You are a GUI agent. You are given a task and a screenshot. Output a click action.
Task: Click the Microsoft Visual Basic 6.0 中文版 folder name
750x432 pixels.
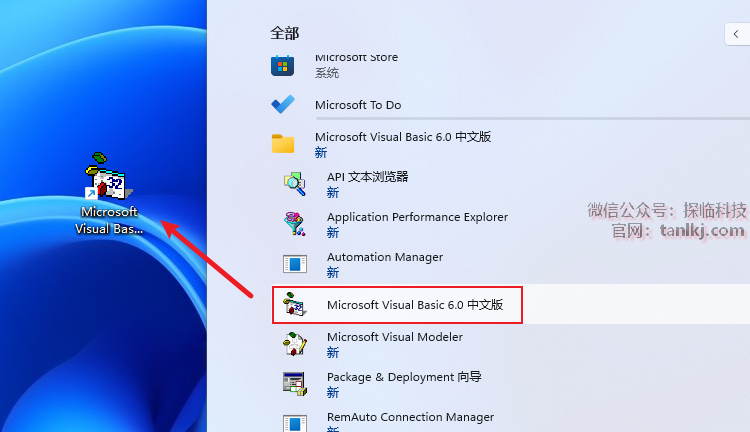403,137
